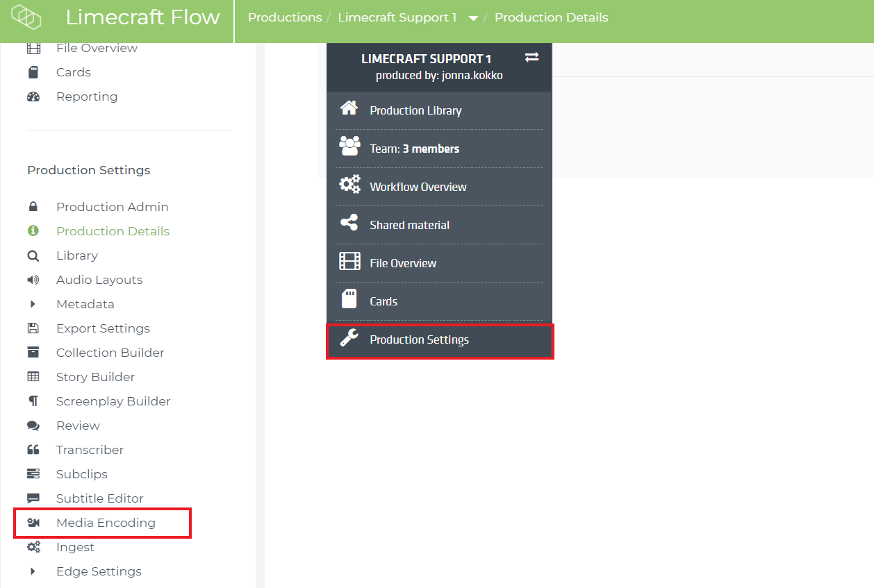Click the Workflow Overview cogs icon

pyautogui.click(x=349, y=185)
